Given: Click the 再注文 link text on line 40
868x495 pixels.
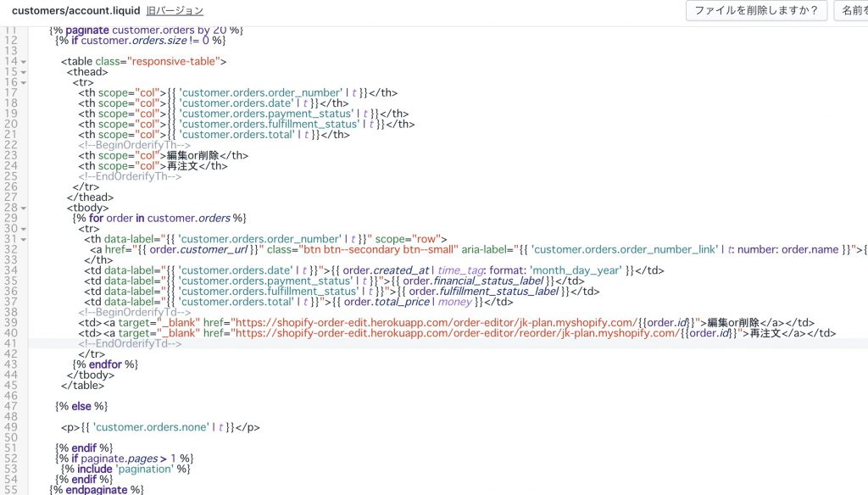Looking at the screenshot, I should click(765, 333).
